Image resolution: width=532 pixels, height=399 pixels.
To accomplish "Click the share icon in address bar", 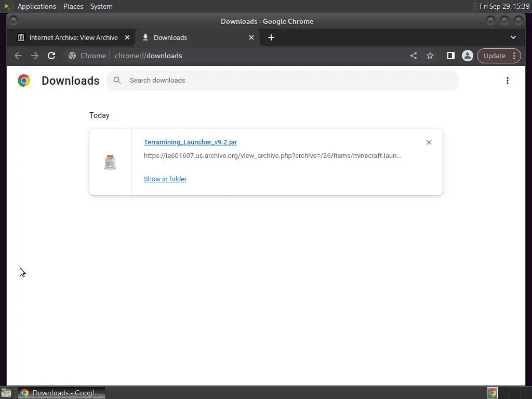I will point(413,56).
